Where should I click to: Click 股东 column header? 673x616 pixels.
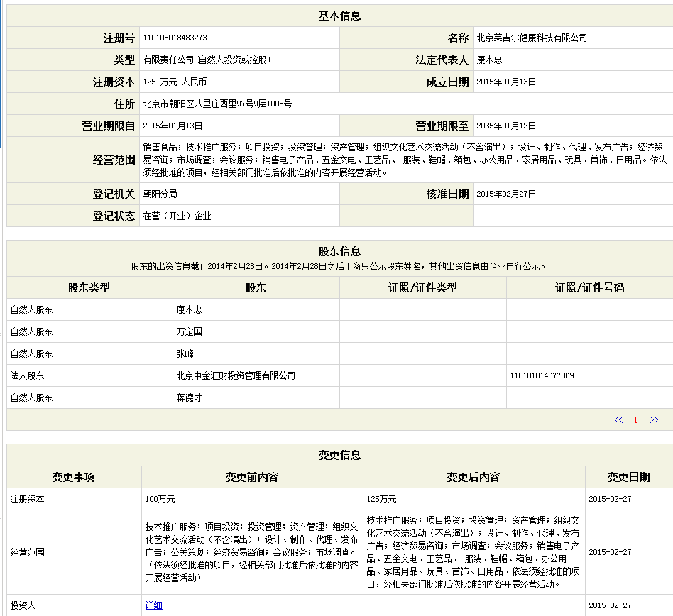[x=256, y=287]
